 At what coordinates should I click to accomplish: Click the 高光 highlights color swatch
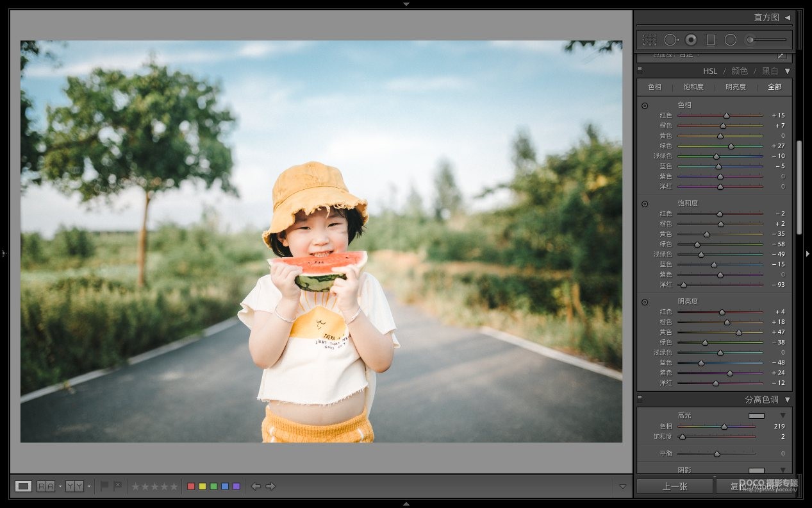756,416
